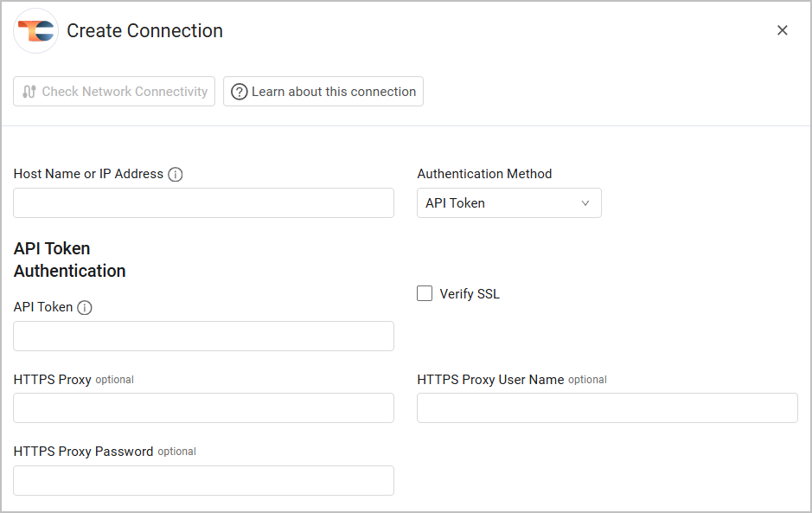812x513 pixels.
Task: Click Check Network Connectivity button
Action: coord(114,92)
